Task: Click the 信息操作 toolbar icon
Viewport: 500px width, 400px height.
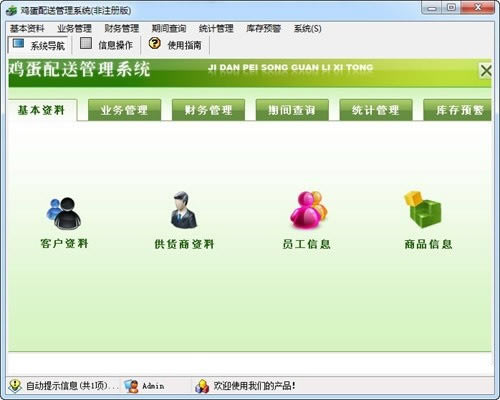Action: click(x=86, y=43)
